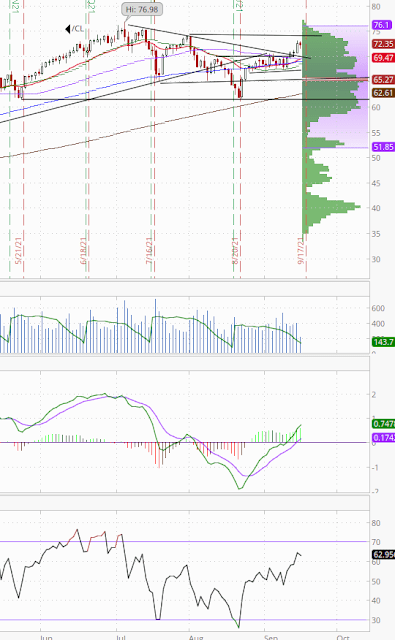The height and width of the screenshot is (640, 395).
Task: Click the 35 tick on price axis
Action: (376, 233)
